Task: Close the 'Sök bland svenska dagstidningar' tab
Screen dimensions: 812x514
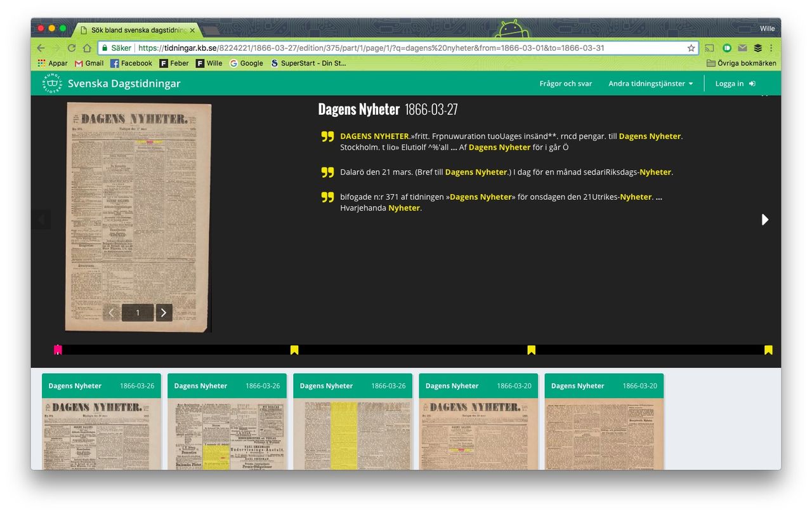Action: (192, 30)
